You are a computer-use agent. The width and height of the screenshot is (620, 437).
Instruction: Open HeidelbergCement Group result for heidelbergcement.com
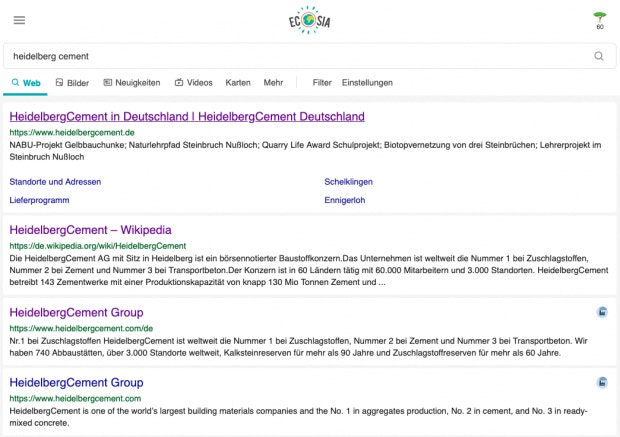click(76, 382)
